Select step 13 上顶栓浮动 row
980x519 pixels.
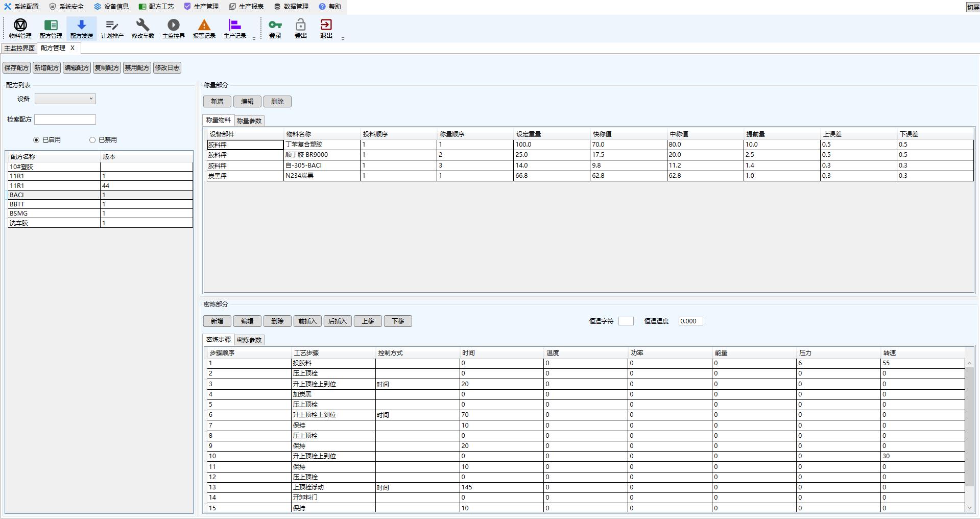coord(586,487)
